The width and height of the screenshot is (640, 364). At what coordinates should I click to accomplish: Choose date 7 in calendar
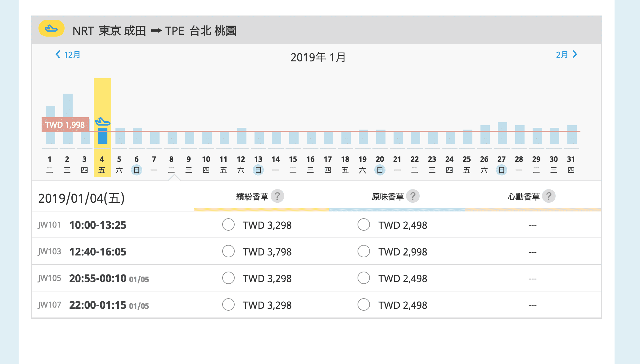(x=154, y=164)
